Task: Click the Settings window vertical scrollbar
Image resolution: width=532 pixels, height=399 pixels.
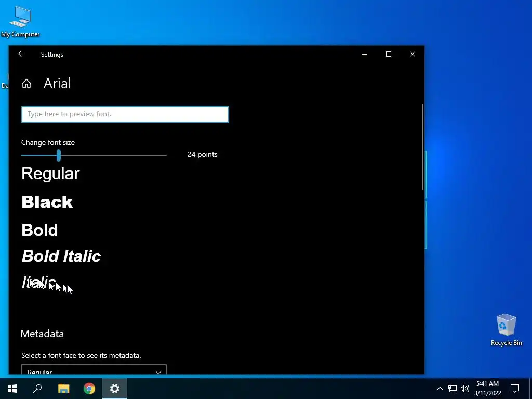Action: pos(423,147)
